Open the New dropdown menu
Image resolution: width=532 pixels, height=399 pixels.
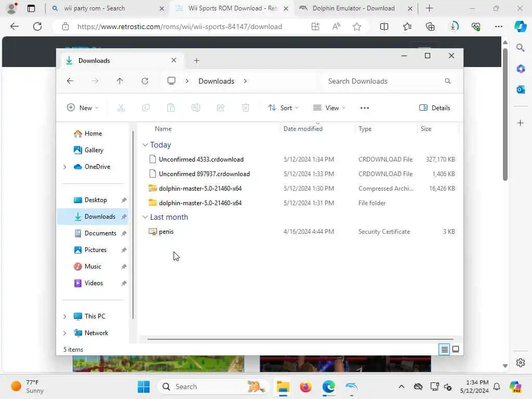(x=83, y=108)
